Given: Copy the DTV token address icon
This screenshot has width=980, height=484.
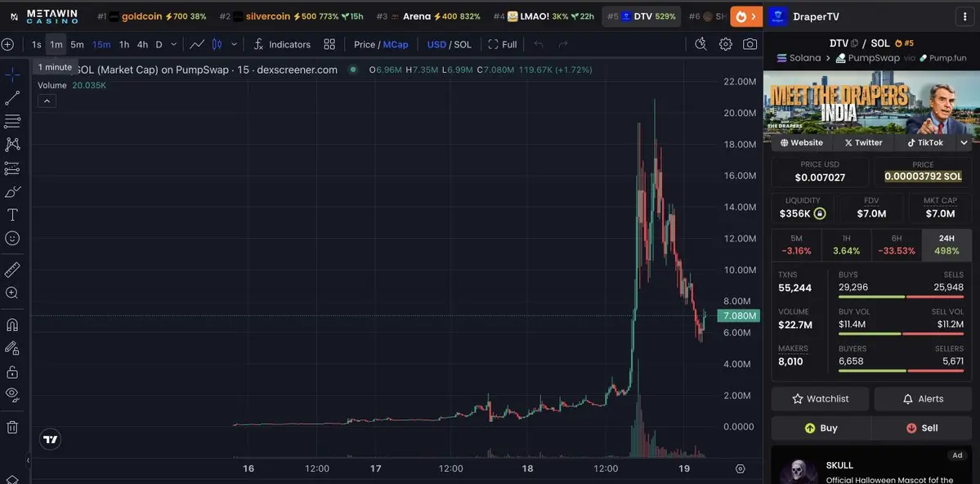Looking at the screenshot, I should (854, 43).
